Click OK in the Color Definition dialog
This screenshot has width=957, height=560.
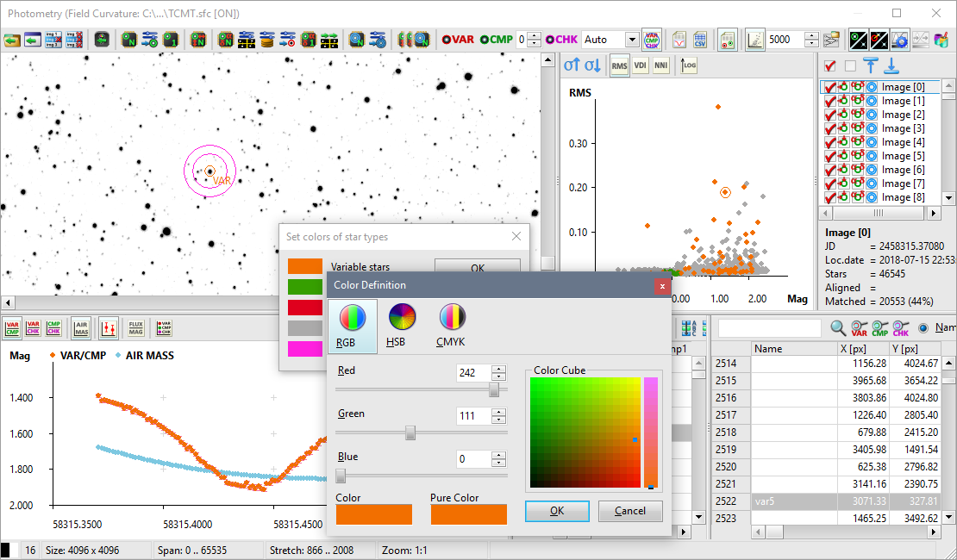click(x=557, y=511)
